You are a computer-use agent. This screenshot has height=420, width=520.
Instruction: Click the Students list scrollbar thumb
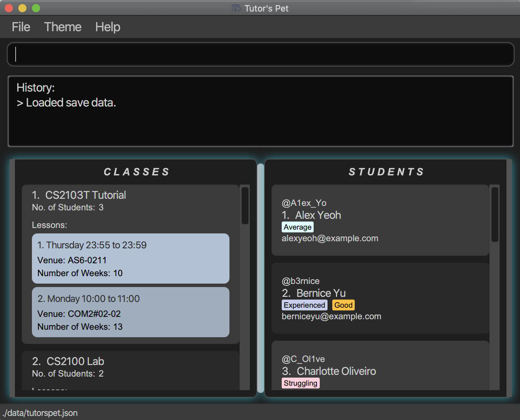tap(495, 214)
